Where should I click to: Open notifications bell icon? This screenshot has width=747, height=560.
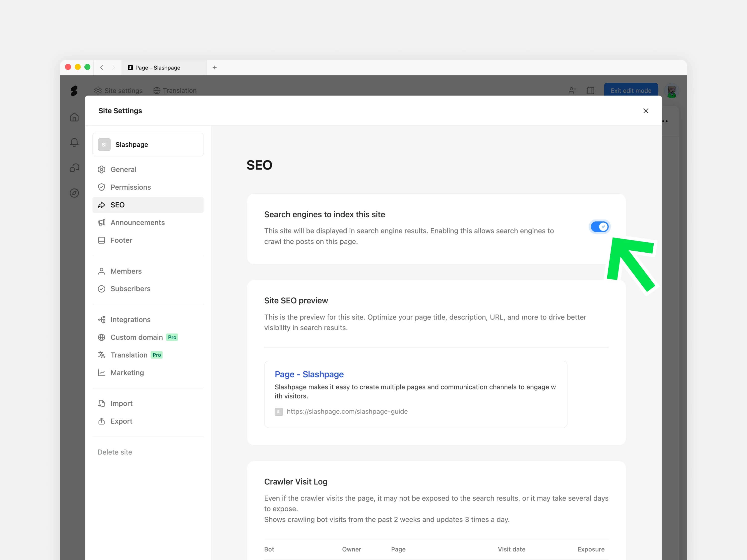click(x=74, y=142)
